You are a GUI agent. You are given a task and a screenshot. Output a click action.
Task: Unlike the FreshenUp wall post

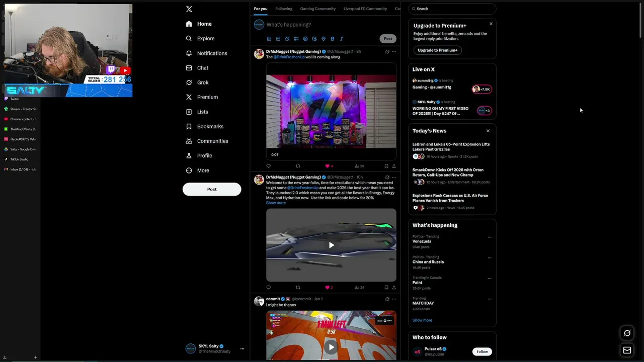click(x=329, y=166)
